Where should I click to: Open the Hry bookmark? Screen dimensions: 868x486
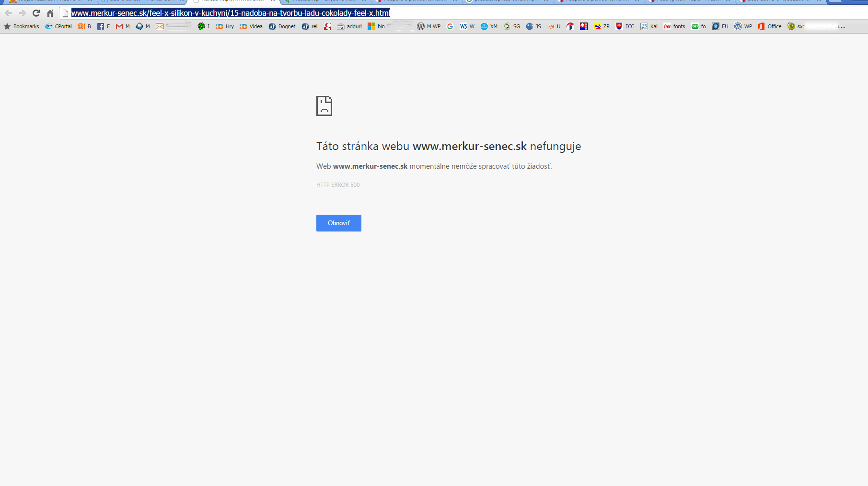coord(225,26)
